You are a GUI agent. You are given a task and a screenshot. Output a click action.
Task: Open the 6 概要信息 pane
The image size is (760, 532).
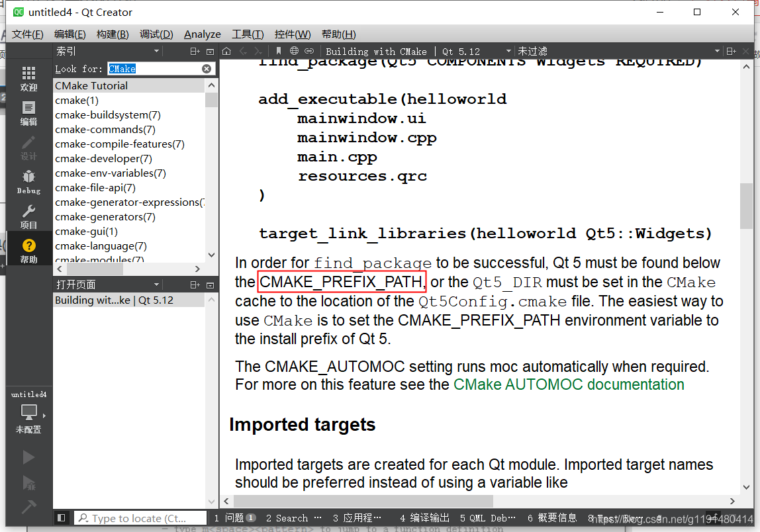(x=552, y=518)
